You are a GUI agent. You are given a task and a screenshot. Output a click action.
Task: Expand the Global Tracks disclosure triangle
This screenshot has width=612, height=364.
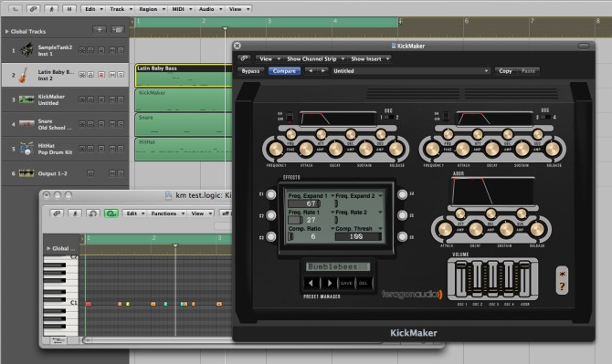coord(7,31)
